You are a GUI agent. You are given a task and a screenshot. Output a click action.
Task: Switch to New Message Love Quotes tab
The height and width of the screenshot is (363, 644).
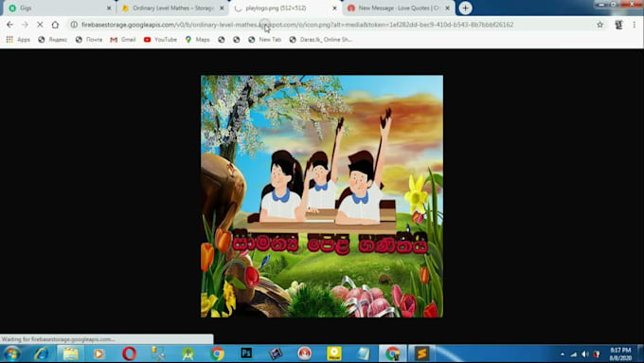point(399,8)
